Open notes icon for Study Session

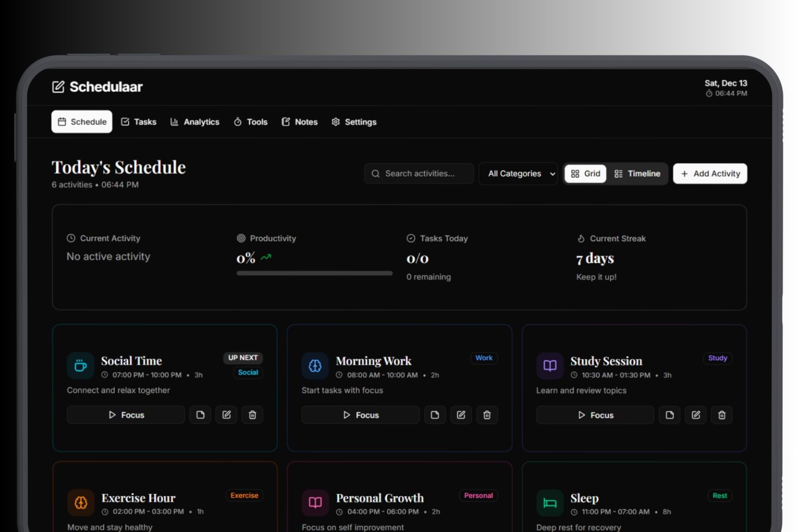click(669, 415)
